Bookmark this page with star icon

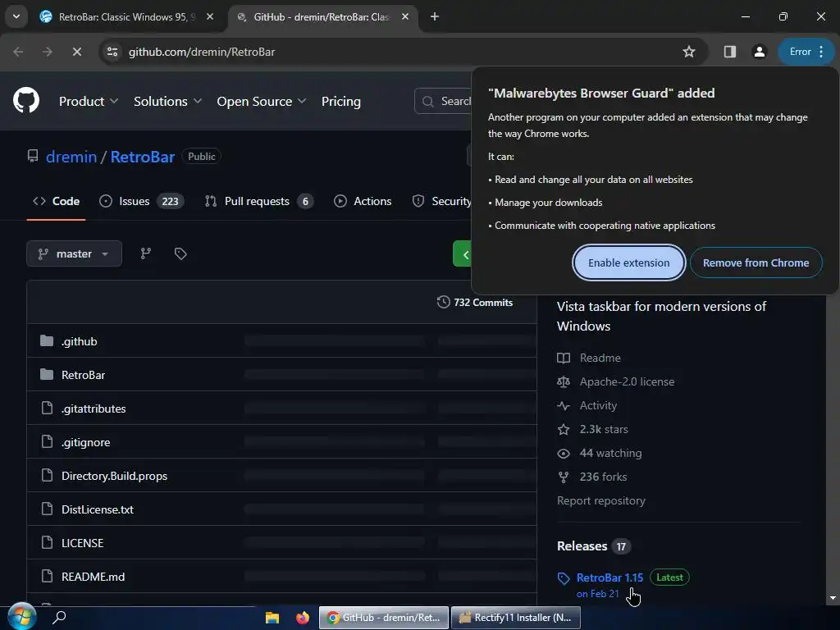[x=689, y=52]
